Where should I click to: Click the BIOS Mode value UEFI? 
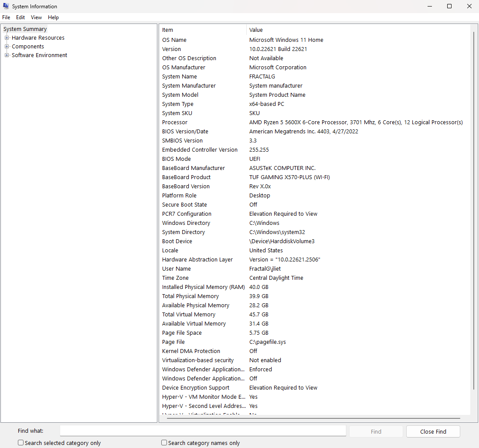click(255, 159)
